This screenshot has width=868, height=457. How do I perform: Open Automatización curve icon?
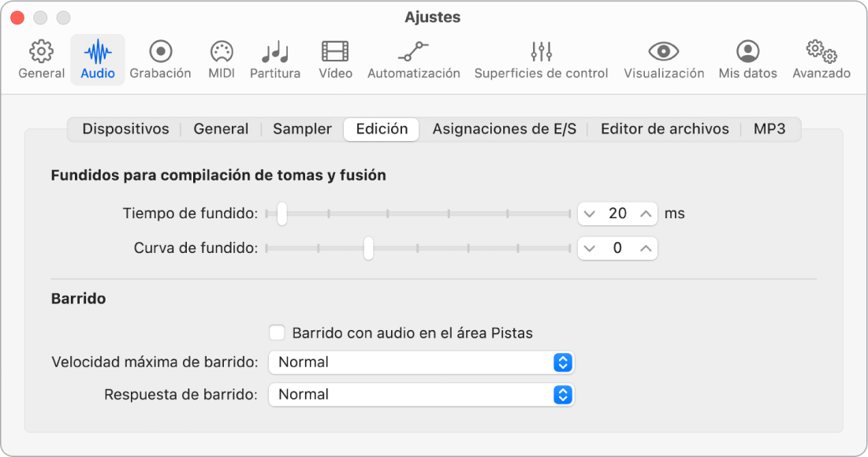coord(414,51)
